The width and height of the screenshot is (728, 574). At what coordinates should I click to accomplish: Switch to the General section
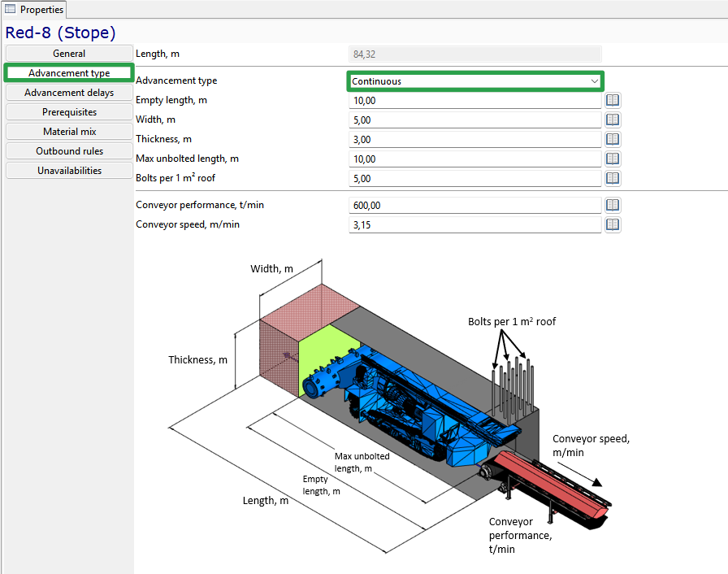[x=69, y=54]
